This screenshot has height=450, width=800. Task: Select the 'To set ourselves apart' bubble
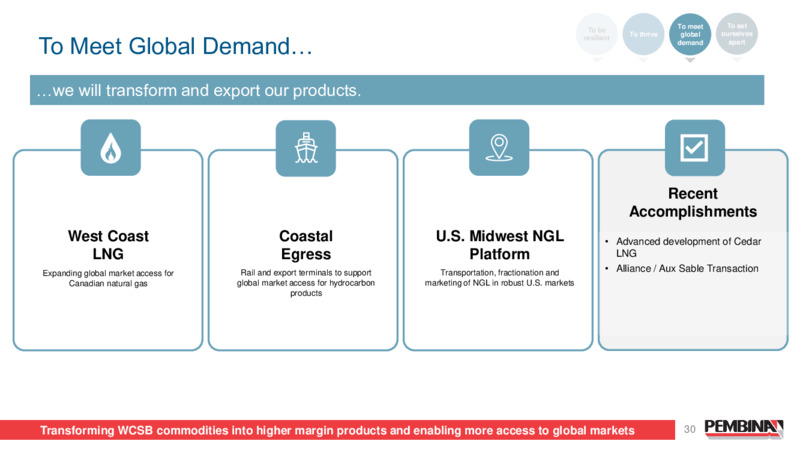tap(737, 34)
